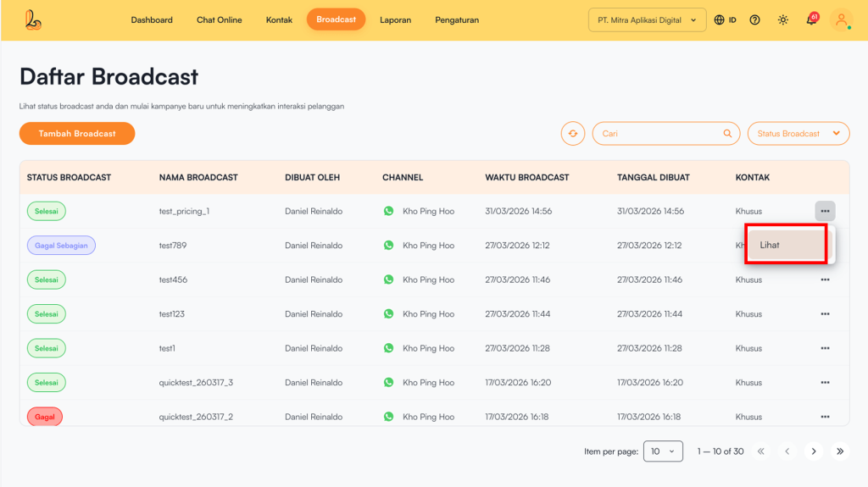Open three-dots menu for test456 row
Screen dimensions: 868x487
pos(825,279)
